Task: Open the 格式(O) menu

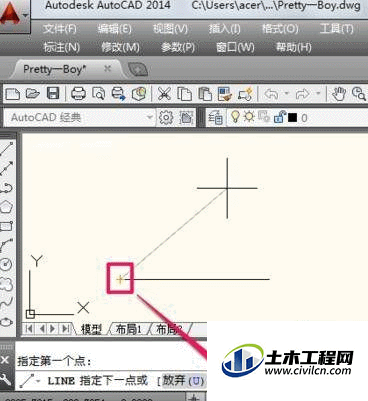Action: [x=280, y=29]
